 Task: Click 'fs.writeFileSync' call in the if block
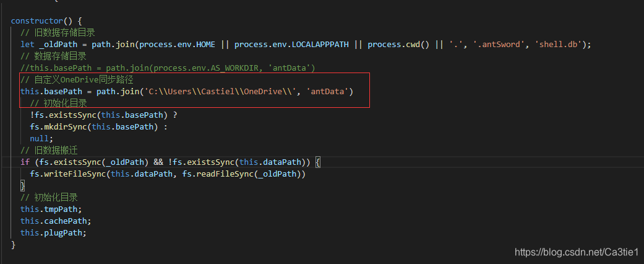click(68, 174)
